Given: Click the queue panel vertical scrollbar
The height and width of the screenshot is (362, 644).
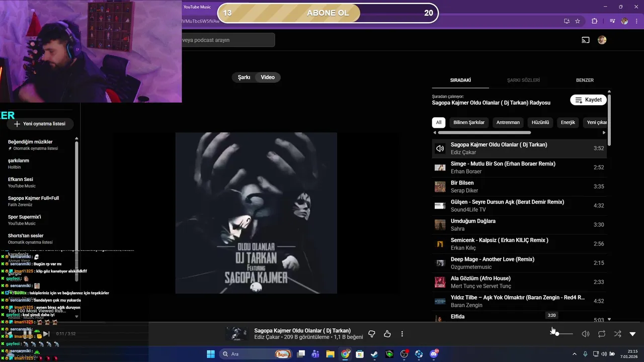Looking at the screenshot, I should [609, 120].
